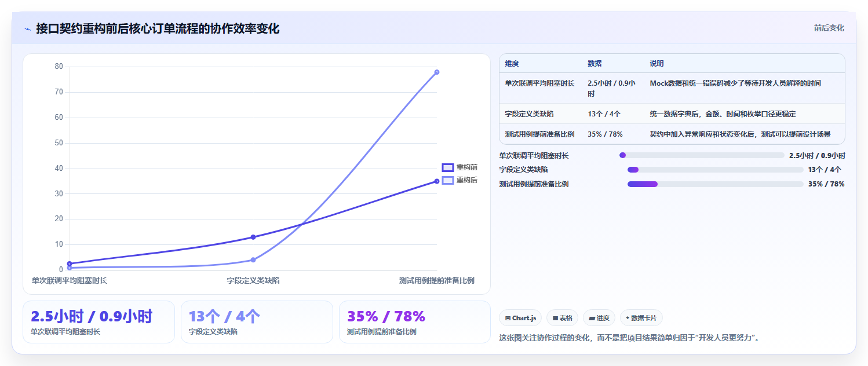
Task: Click the 重构前 data point at 35
Action: [x=437, y=181]
